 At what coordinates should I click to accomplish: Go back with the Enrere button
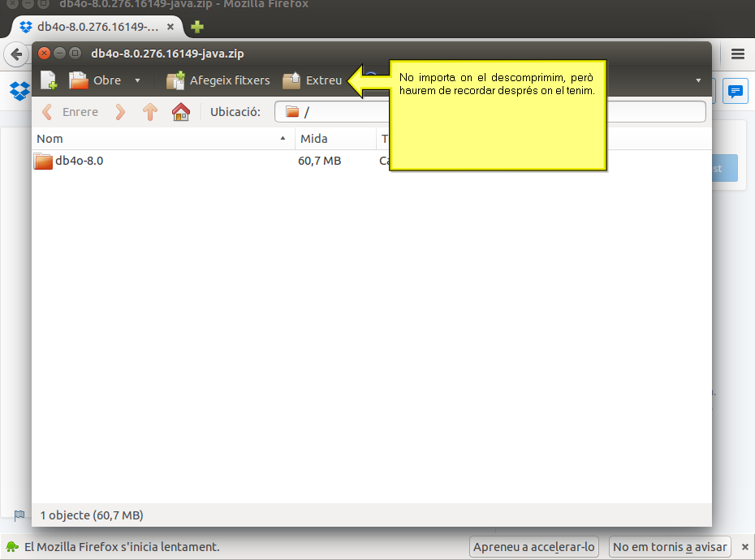point(71,112)
